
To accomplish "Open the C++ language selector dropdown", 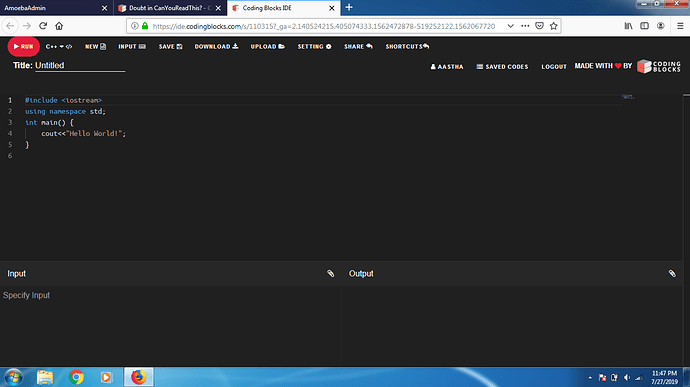I will (x=59, y=46).
